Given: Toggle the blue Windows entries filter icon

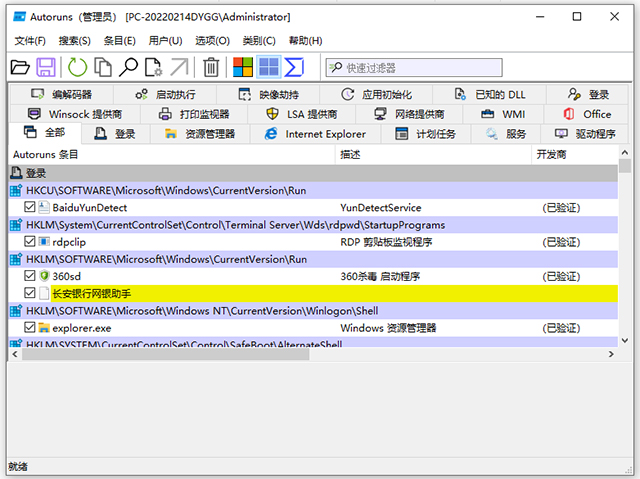Looking at the screenshot, I should pos(269,67).
